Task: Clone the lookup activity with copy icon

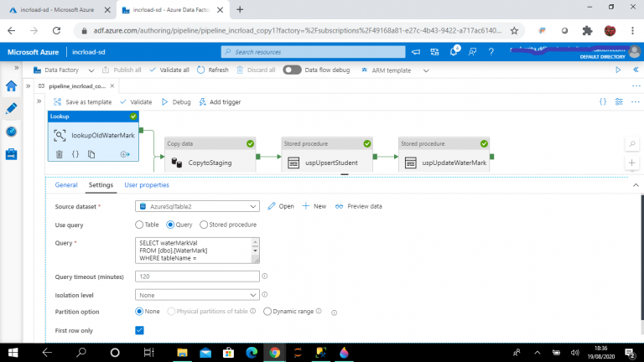Action: (91, 154)
